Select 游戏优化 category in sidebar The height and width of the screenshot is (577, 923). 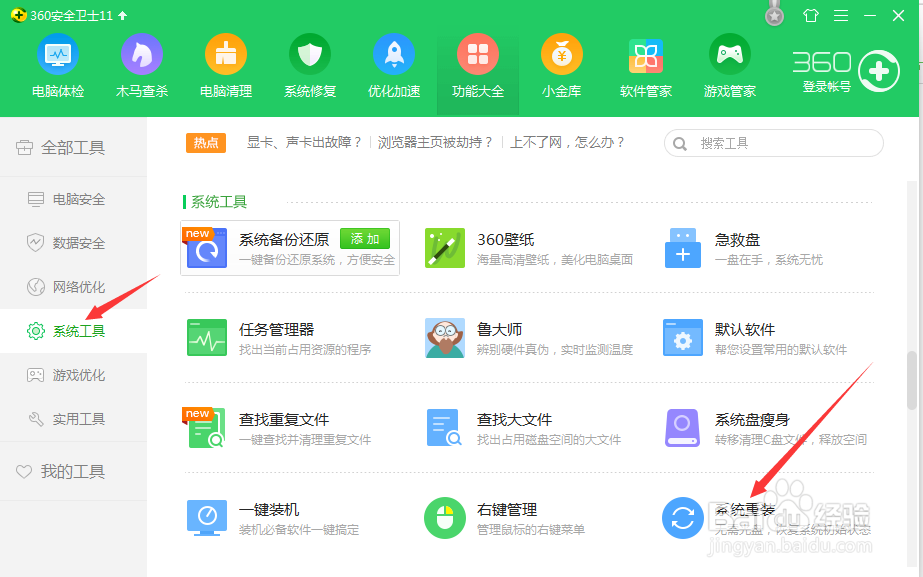73,375
